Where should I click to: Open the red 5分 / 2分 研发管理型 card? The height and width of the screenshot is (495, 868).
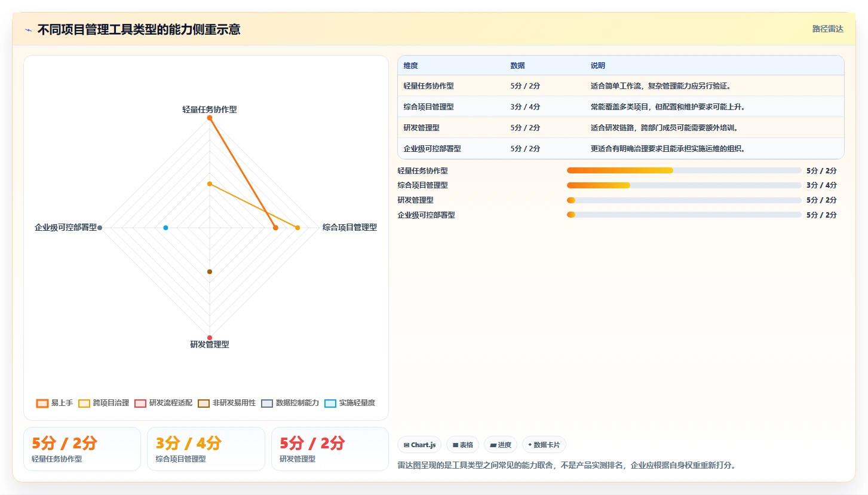click(x=330, y=449)
